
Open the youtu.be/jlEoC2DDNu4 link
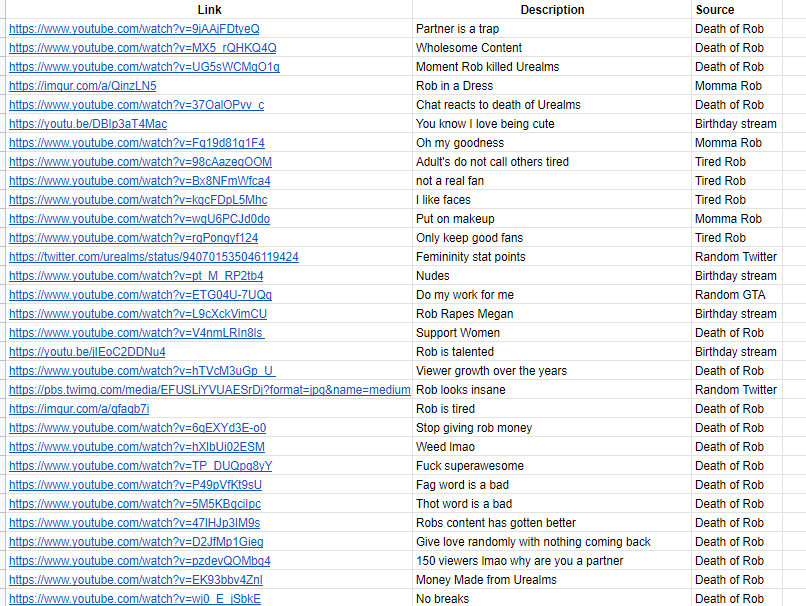(87, 352)
